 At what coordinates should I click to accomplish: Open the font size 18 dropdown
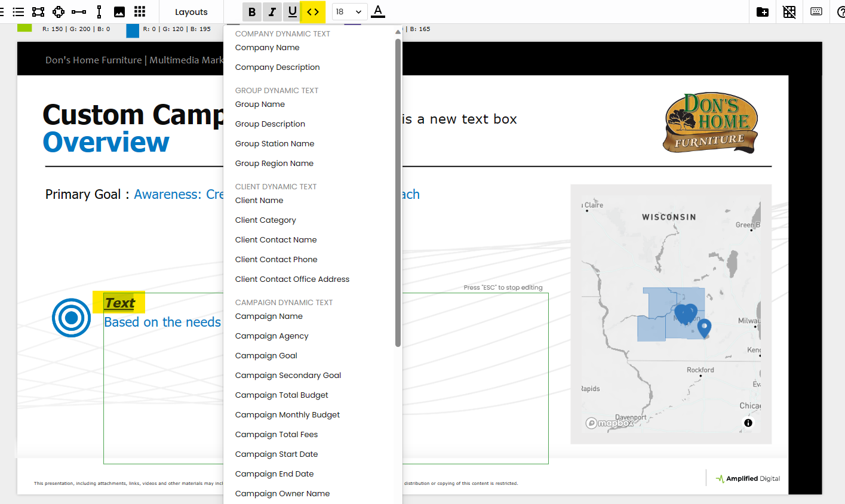(349, 12)
